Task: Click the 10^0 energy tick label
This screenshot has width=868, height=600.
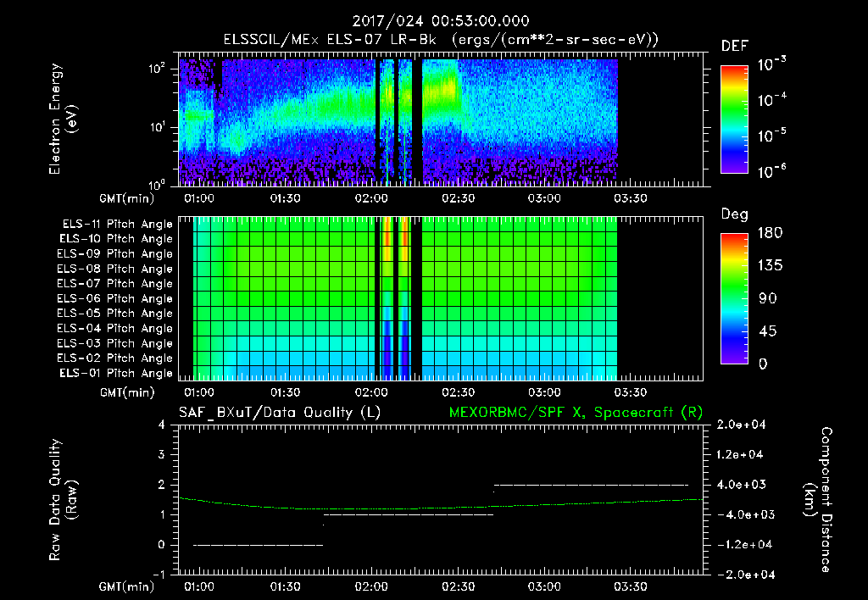Action: tap(158, 184)
